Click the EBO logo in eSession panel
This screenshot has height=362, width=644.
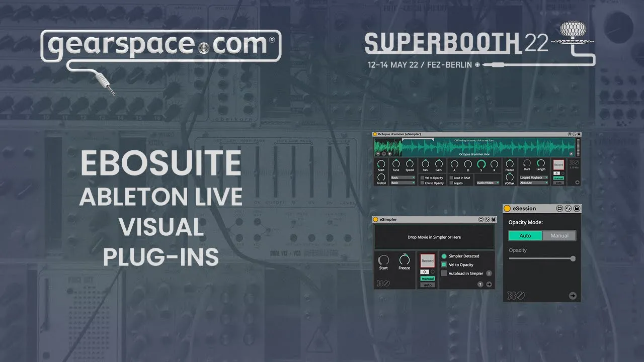click(516, 296)
